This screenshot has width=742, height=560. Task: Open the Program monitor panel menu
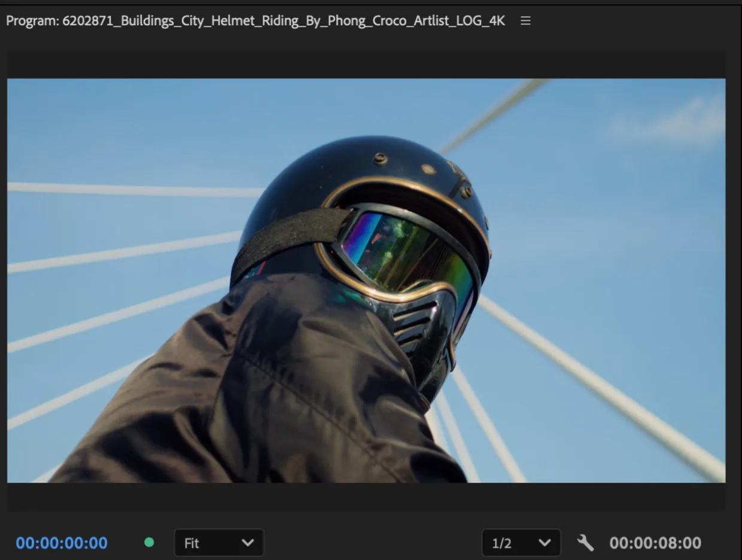[x=525, y=21]
